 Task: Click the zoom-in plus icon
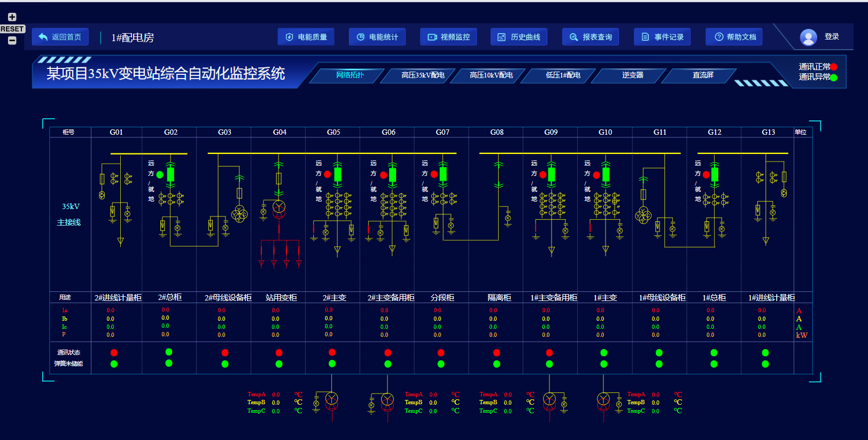point(12,17)
